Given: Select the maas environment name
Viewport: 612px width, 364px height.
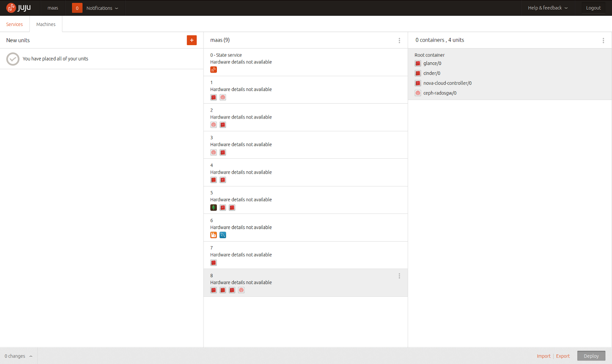Looking at the screenshot, I should coord(53,8).
